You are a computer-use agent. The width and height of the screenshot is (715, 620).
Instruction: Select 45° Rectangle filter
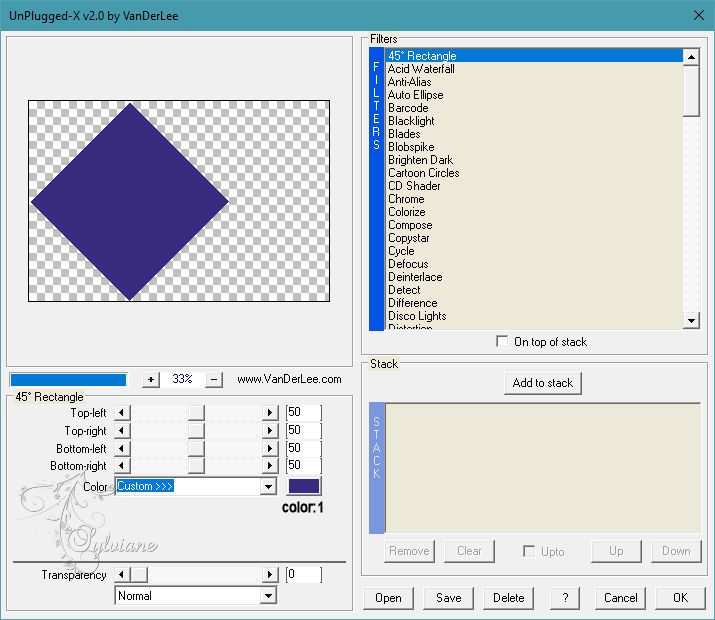[x=534, y=56]
